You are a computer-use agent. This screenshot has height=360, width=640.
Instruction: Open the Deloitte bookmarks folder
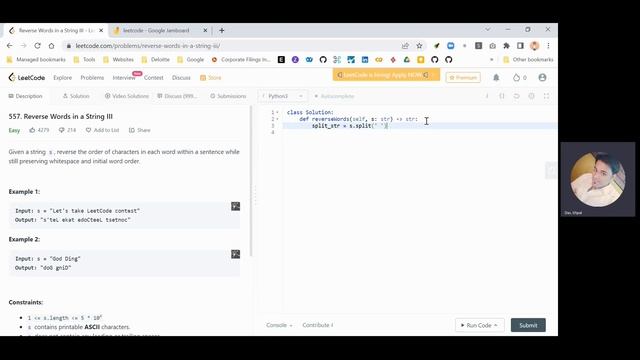tap(156, 60)
